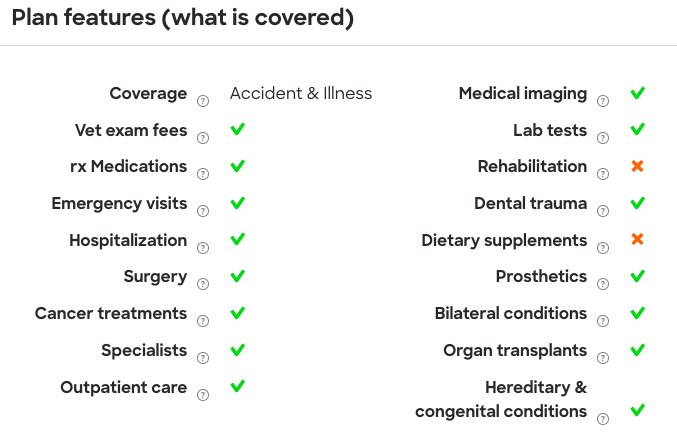Open help for Hereditary & congenital conditions

(x=603, y=419)
